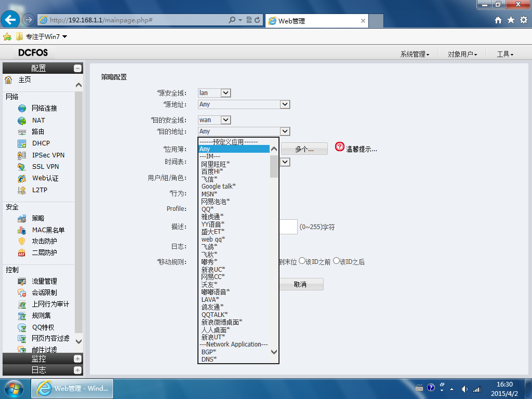532x399 pixels.
Task: Select 该ID之后 radio button
Action: coord(336,261)
